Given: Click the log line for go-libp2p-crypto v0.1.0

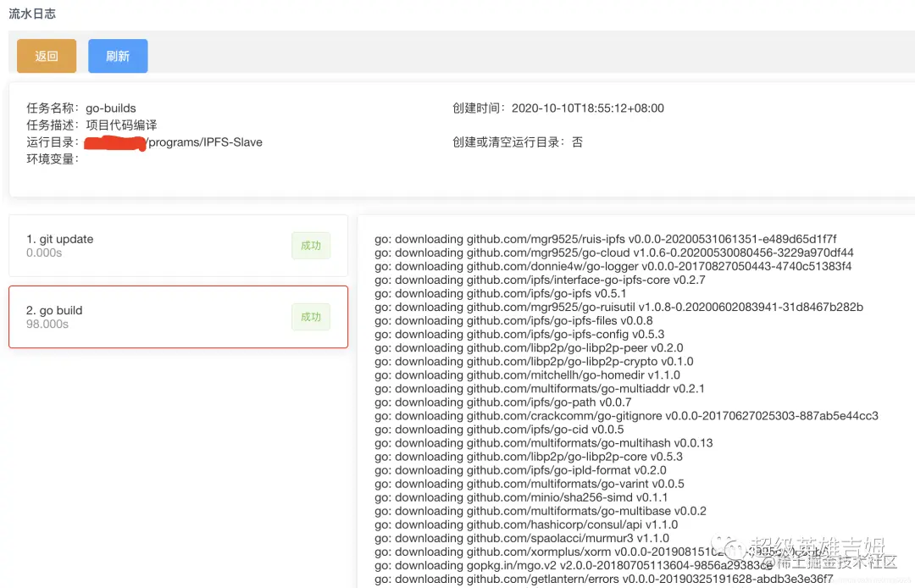Looking at the screenshot, I should click(534, 361).
